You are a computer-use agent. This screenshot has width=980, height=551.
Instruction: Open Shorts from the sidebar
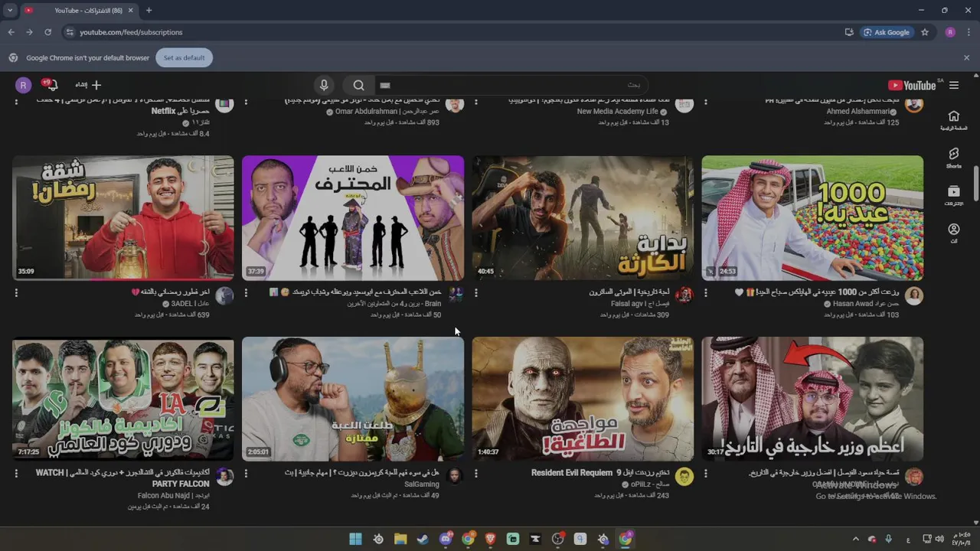953,158
